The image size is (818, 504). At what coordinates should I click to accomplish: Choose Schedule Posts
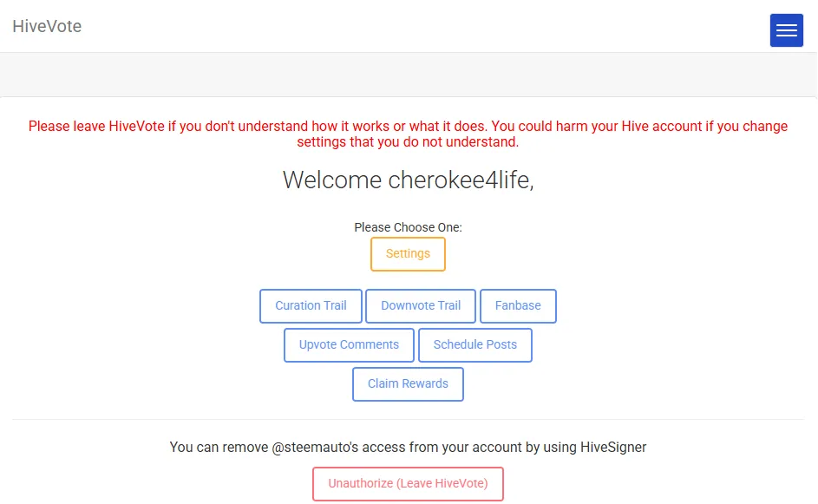pos(475,345)
